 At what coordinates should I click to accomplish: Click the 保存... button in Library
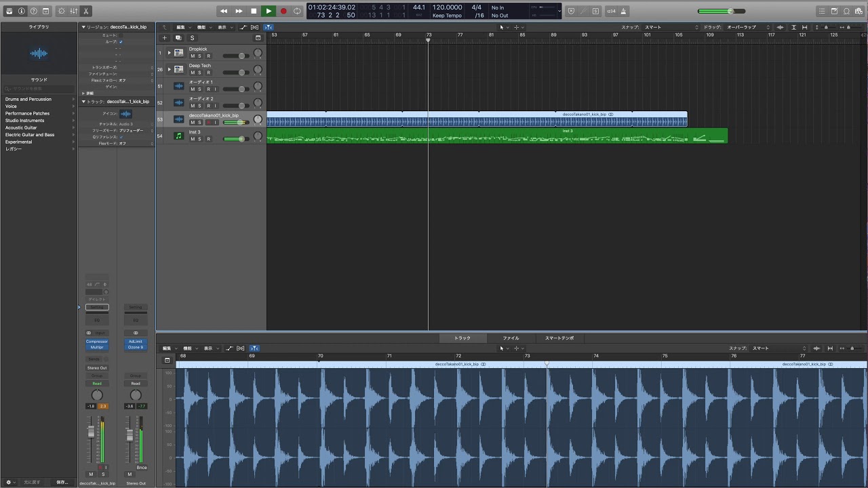(x=62, y=482)
